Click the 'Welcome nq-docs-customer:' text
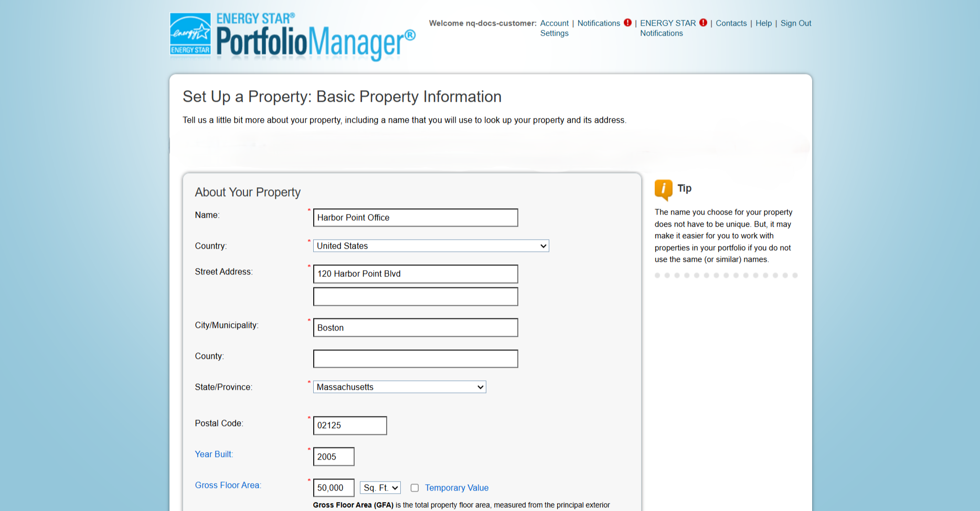The width and height of the screenshot is (980, 511). (483, 23)
